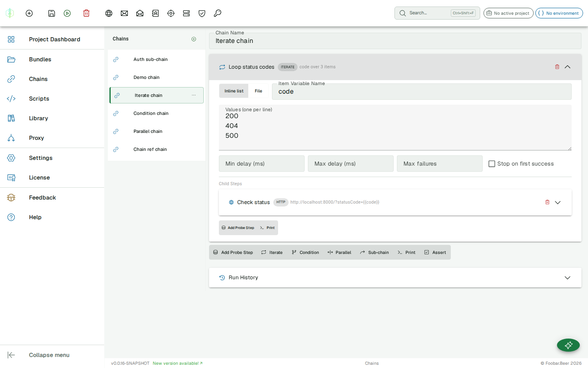This screenshot has height=368, width=588.
Task: Click the red trash icon in top toolbar
Action: 86,13
